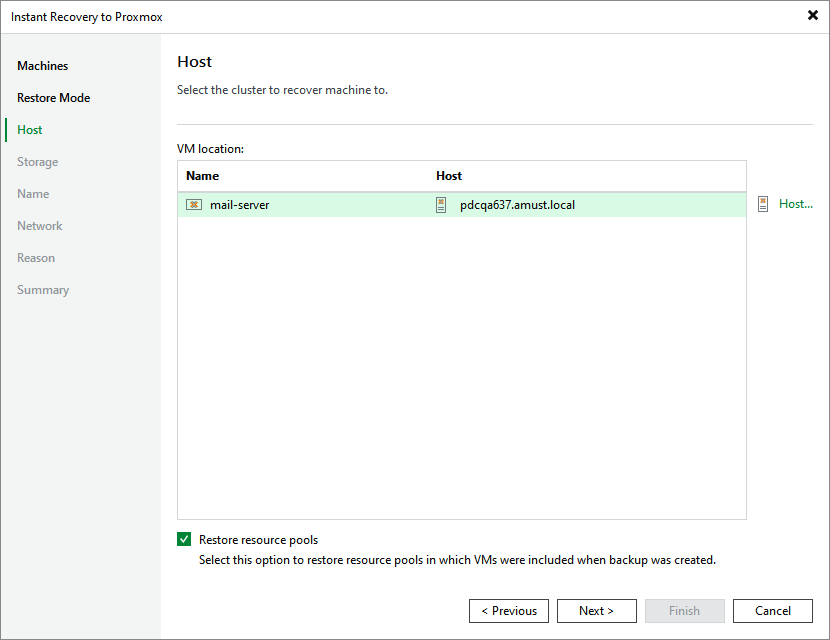Proceed with the Next button
Viewport: 830px width, 640px height.
tap(597, 611)
